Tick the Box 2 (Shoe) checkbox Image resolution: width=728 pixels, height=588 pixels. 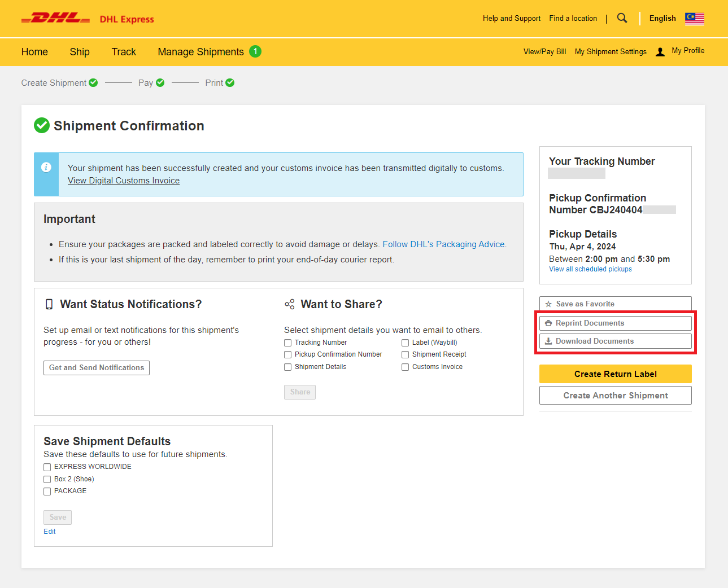click(47, 480)
